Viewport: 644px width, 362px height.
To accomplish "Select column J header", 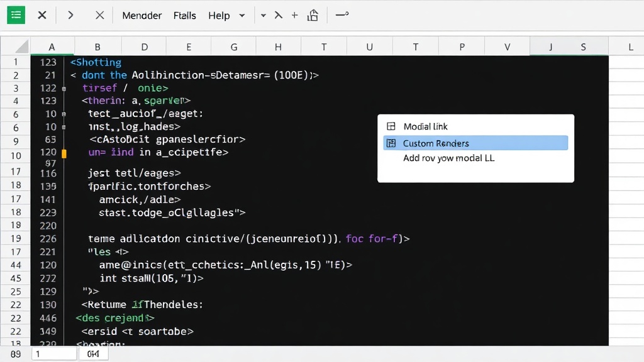I will (550, 47).
